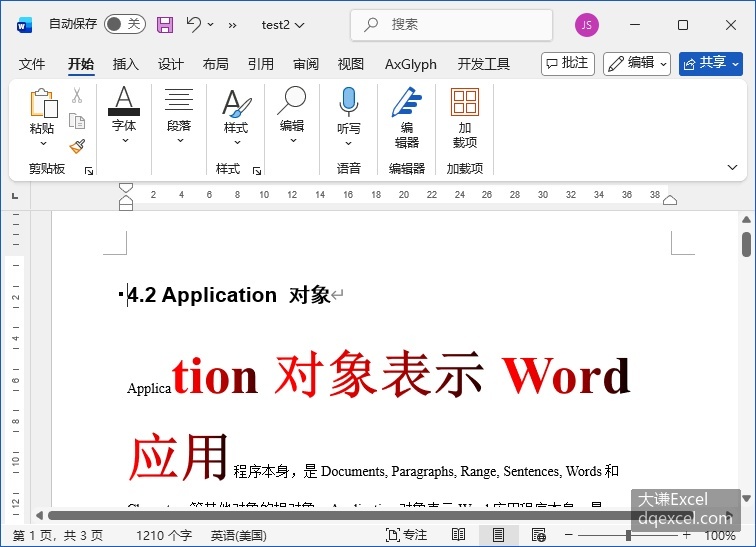Enable 专注 focus mode
The width and height of the screenshot is (756, 547).
pyautogui.click(x=406, y=535)
